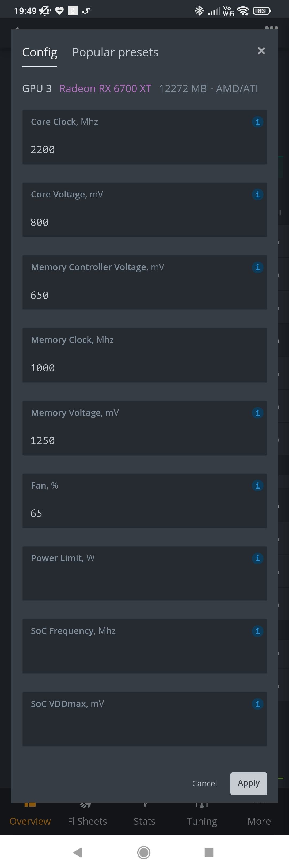The width and height of the screenshot is (289, 868).
Task: Show Core Voltage info tooltip icon
Action: [257, 195]
